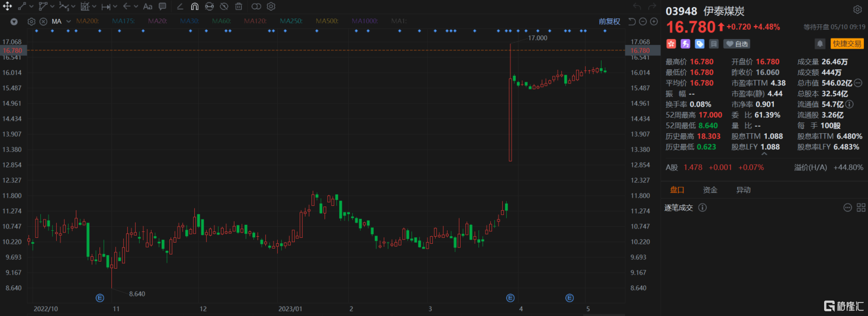Pick the text annotation (Aa) tool
868x316 pixels.
[147, 7]
